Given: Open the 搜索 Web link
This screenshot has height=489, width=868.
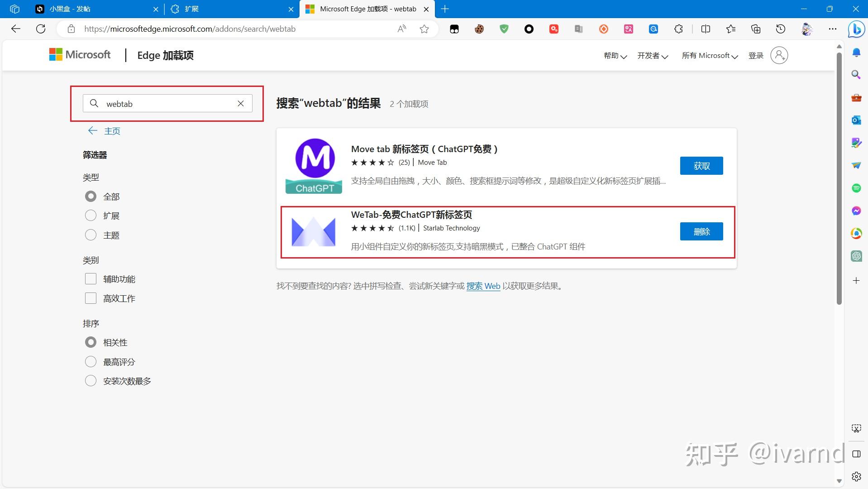Looking at the screenshot, I should coord(483,286).
